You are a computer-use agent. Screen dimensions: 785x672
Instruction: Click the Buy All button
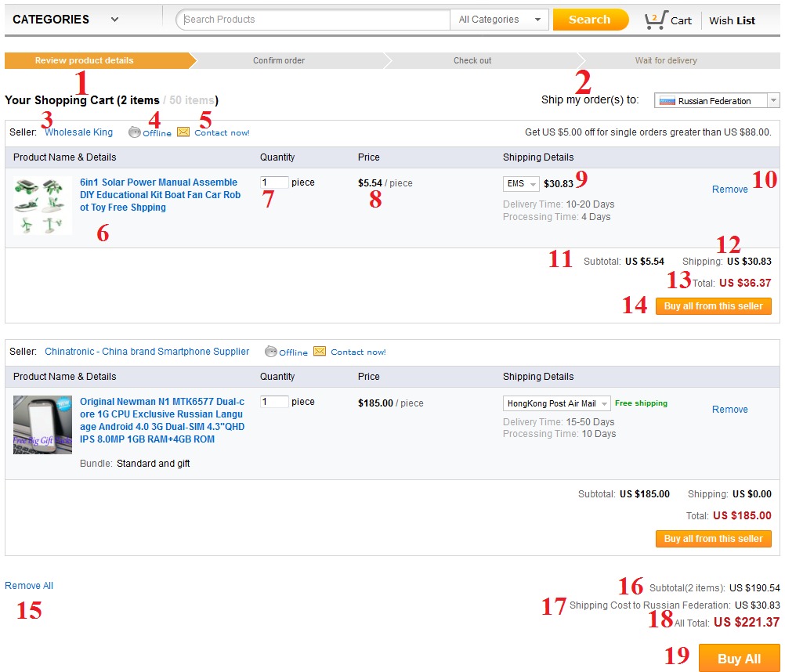point(739,659)
